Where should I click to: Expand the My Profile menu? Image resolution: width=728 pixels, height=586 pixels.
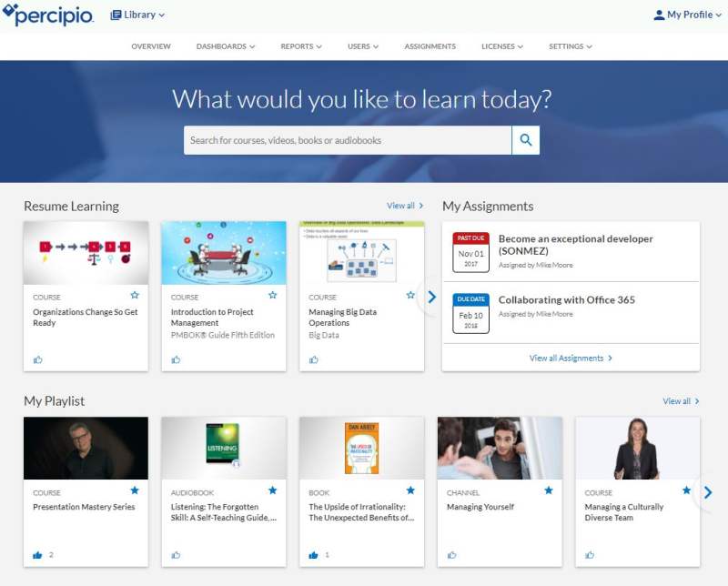click(688, 15)
